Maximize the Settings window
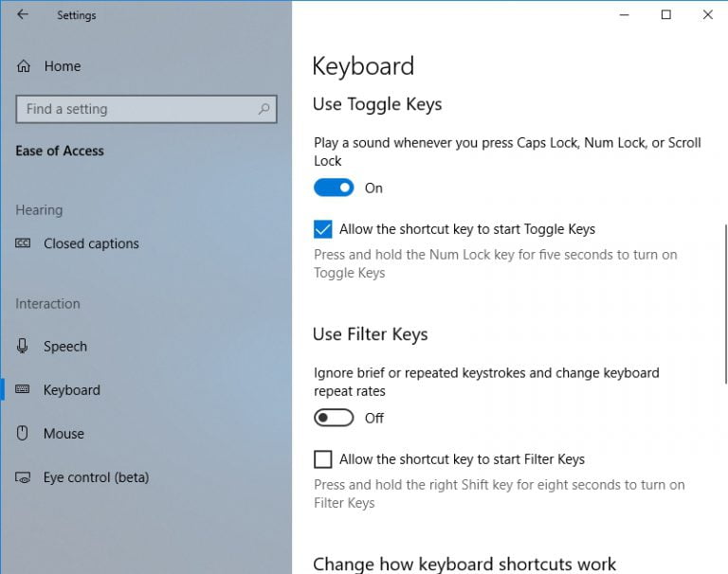This screenshot has width=728, height=574. (x=666, y=15)
